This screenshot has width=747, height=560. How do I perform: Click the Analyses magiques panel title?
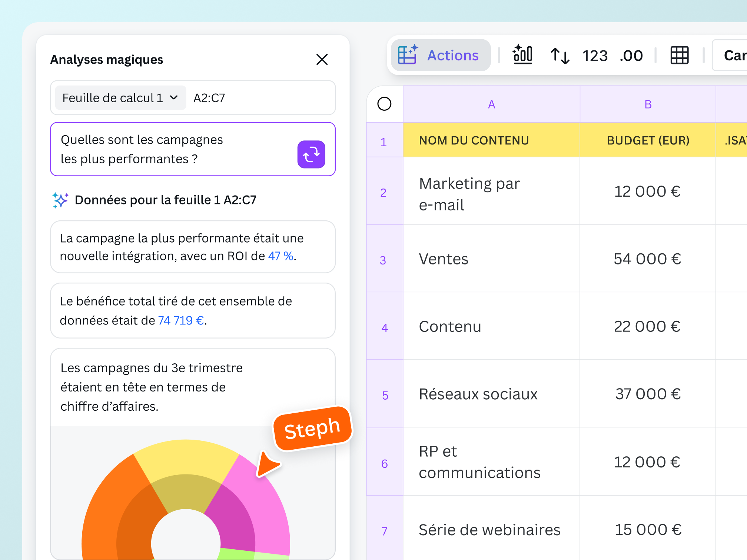pyautogui.click(x=107, y=60)
